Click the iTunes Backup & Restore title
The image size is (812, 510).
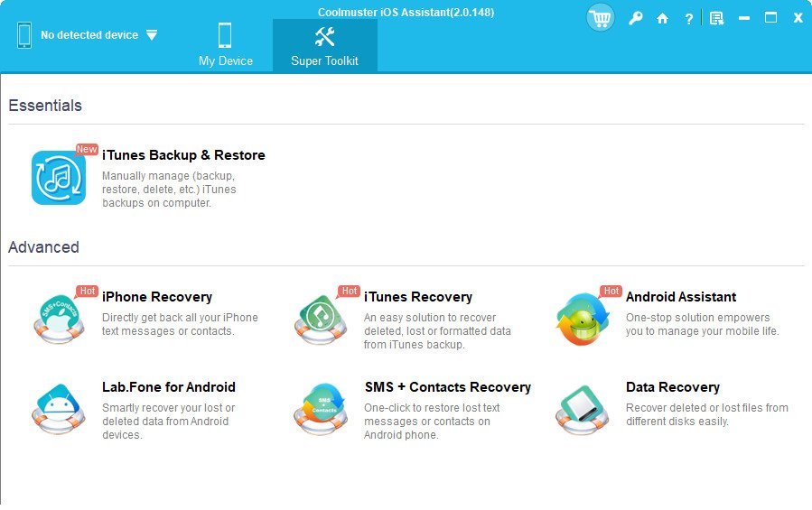(x=183, y=155)
